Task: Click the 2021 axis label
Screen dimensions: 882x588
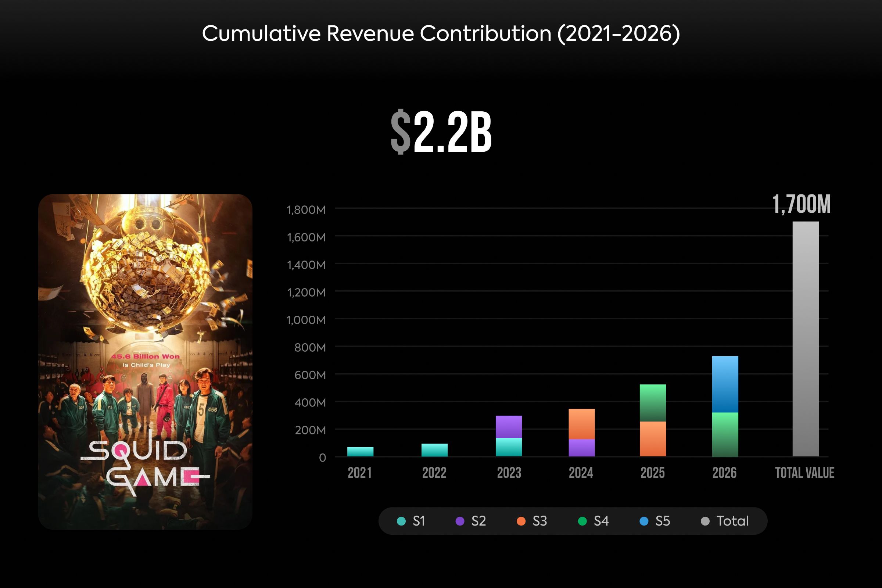Action: [x=360, y=473]
